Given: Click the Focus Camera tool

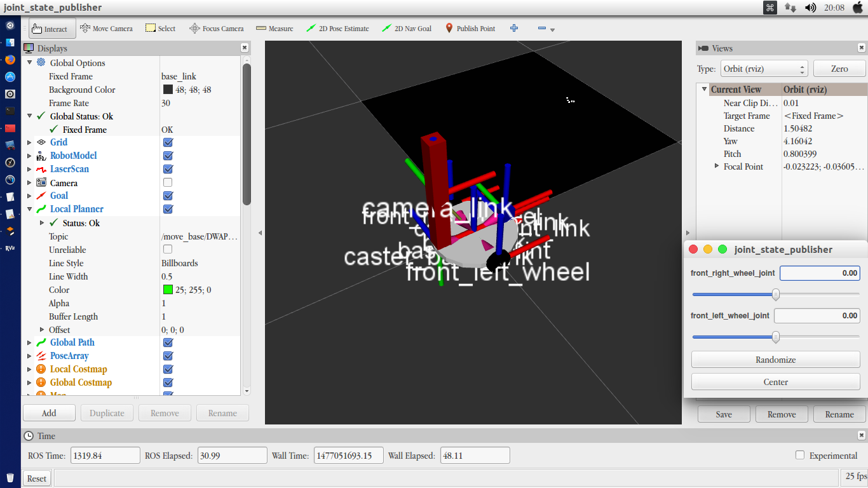Looking at the screenshot, I should click(x=217, y=29).
